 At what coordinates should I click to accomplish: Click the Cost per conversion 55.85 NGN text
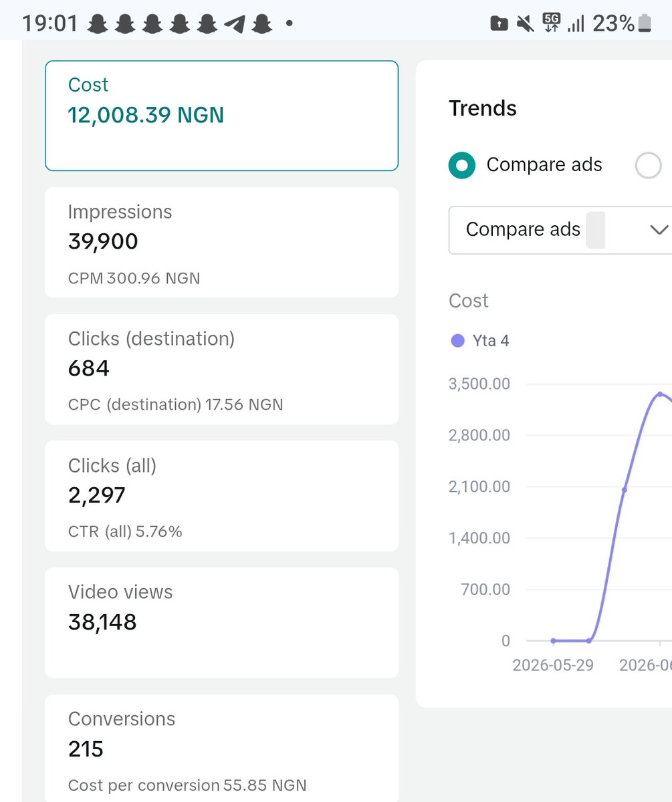187,785
